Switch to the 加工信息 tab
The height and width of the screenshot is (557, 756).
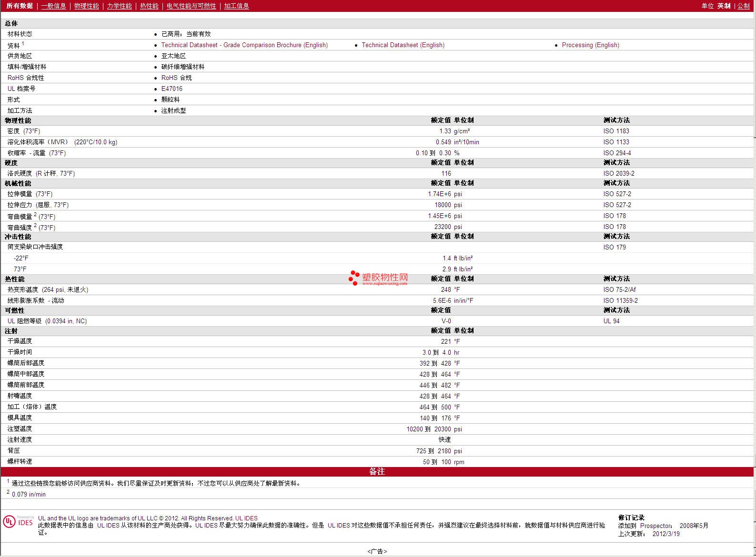click(236, 6)
